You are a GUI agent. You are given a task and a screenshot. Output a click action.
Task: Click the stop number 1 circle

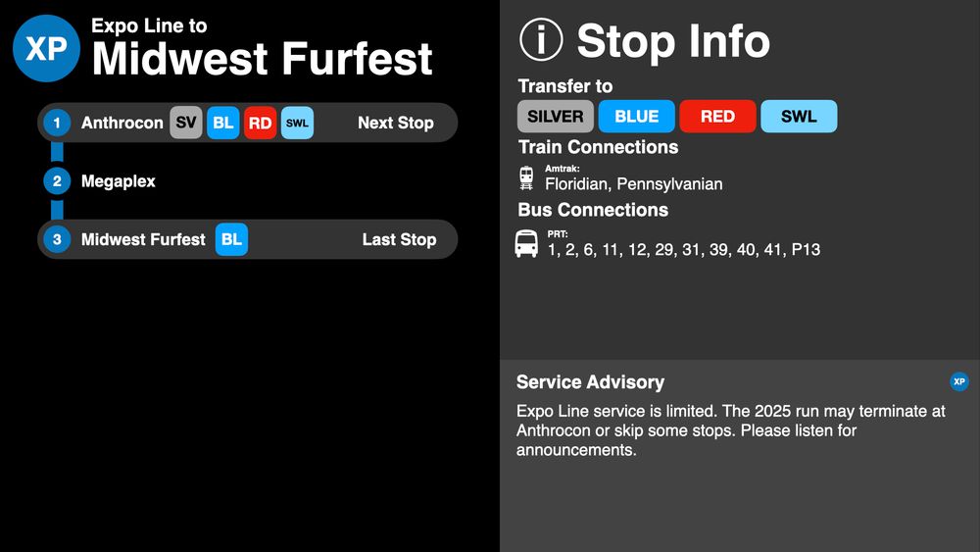(57, 123)
